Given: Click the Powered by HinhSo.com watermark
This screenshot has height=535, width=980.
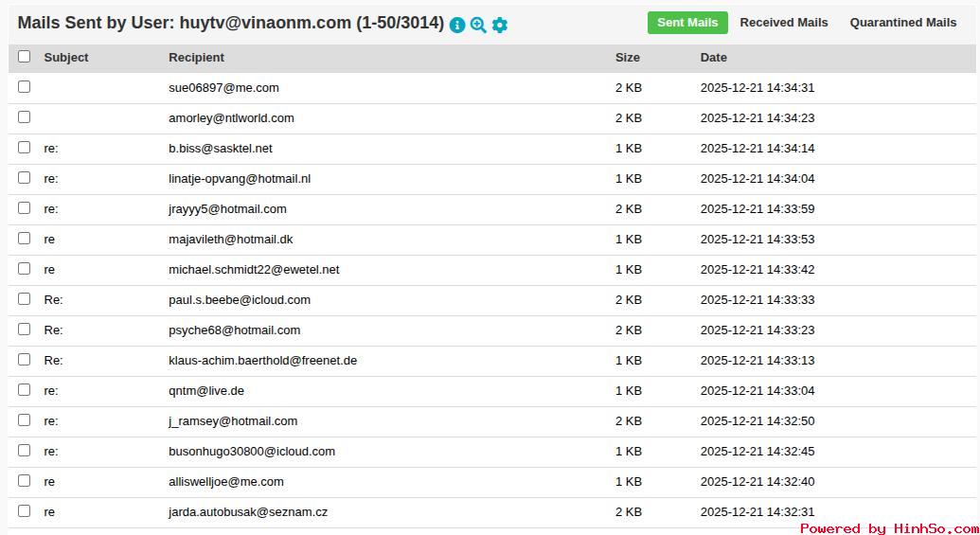Looking at the screenshot, I should pyautogui.click(x=888, y=528).
